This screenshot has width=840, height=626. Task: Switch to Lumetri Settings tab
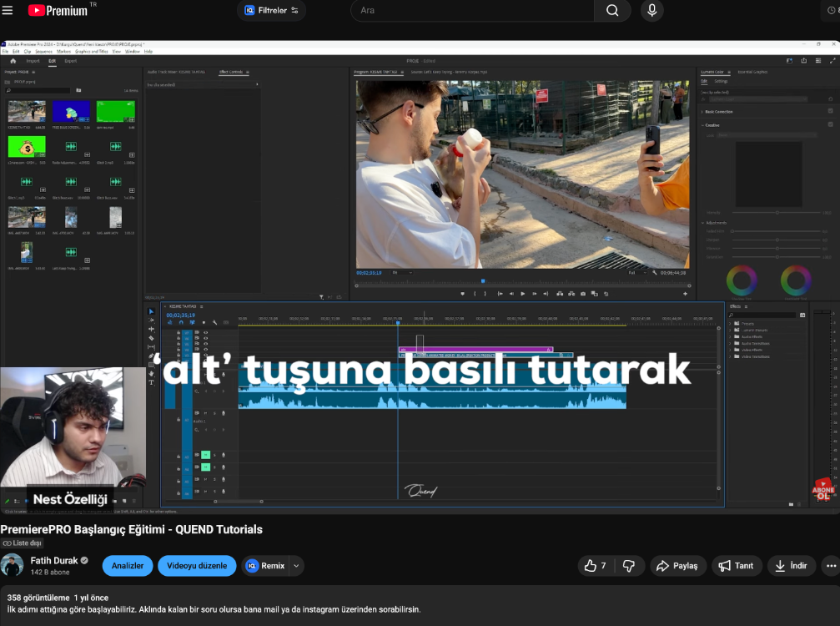(721, 82)
